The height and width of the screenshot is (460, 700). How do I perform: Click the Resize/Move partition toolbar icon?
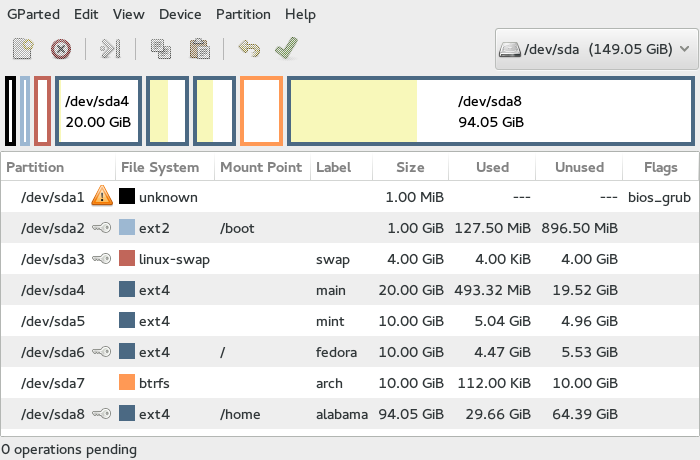110,48
